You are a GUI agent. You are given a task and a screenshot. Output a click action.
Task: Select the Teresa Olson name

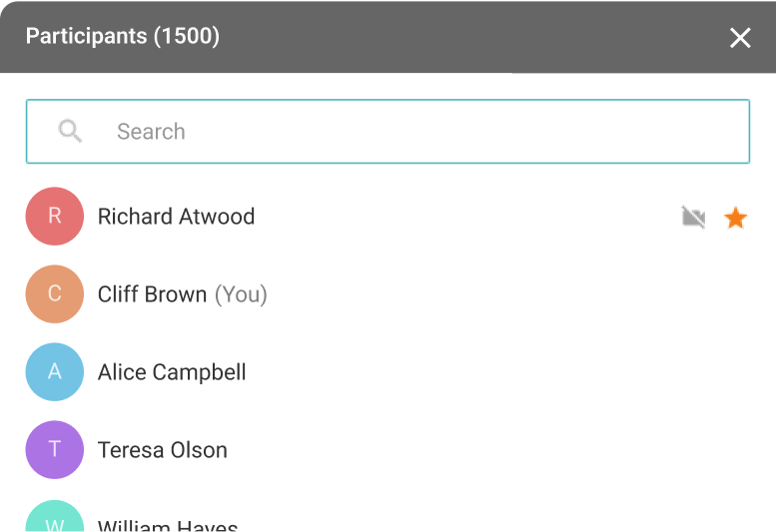[x=163, y=450]
